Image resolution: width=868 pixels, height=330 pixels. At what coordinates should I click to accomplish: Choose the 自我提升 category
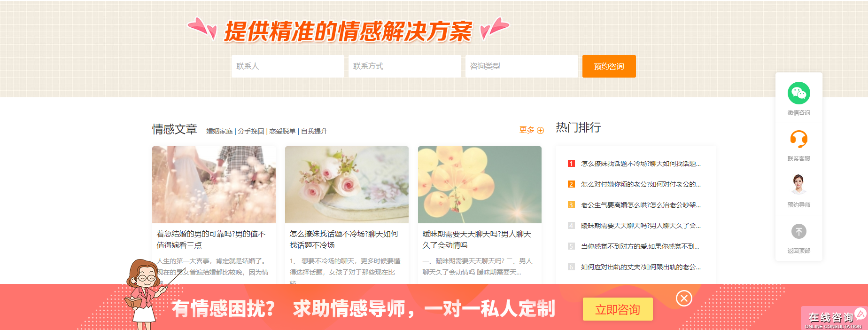tap(314, 131)
